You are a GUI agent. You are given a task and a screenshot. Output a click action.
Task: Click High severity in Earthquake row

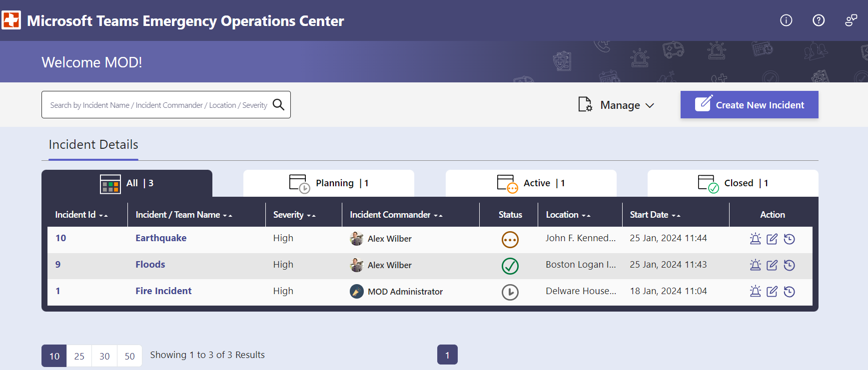[283, 238]
